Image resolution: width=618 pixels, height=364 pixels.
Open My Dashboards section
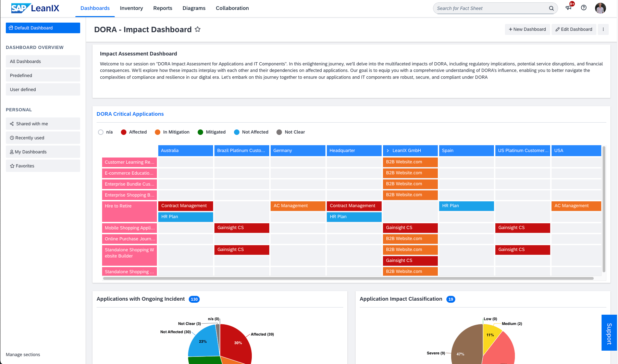pos(43,152)
